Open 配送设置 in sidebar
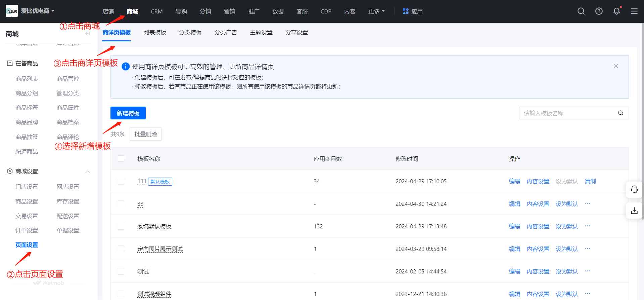 [68, 216]
